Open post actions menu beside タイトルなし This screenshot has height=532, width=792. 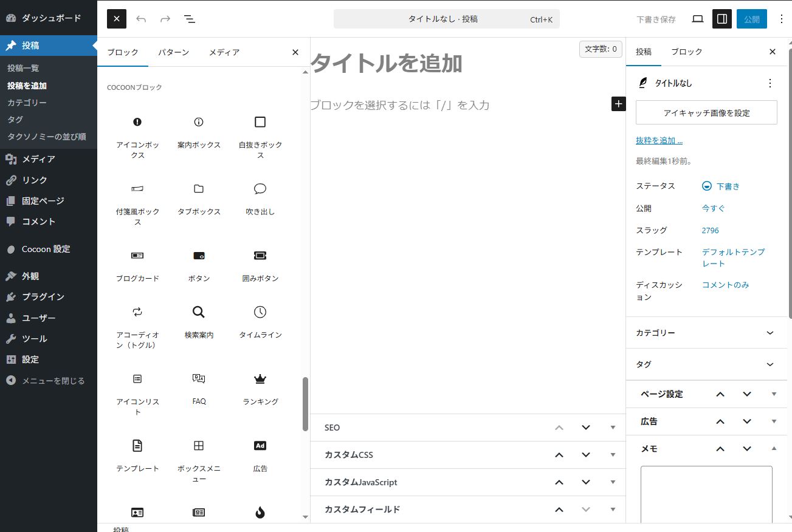click(x=770, y=83)
